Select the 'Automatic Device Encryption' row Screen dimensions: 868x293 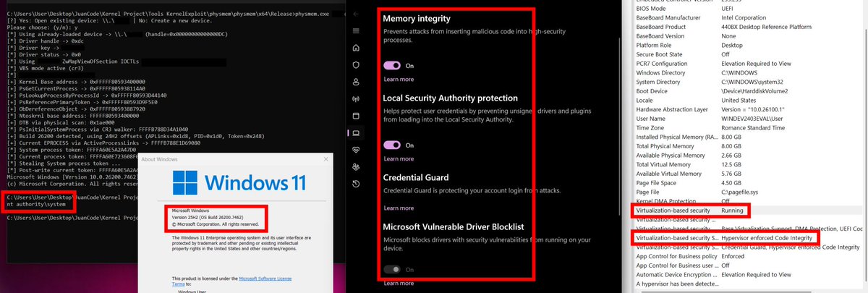[x=749, y=276]
